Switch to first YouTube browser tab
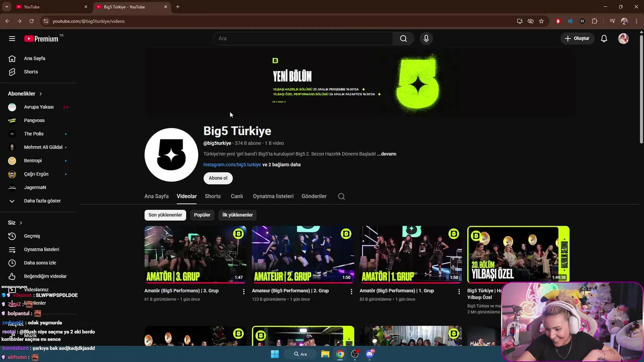This screenshot has height=362, width=644. tap(51, 7)
